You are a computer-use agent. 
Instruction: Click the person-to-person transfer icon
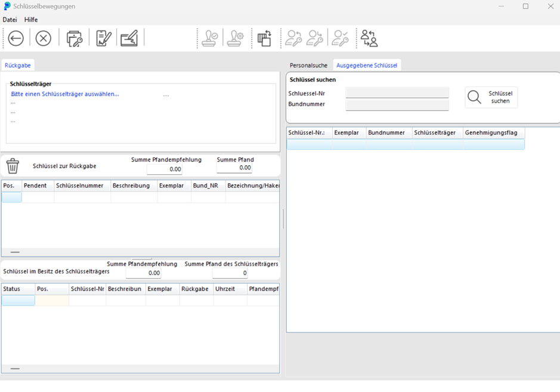click(369, 39)
